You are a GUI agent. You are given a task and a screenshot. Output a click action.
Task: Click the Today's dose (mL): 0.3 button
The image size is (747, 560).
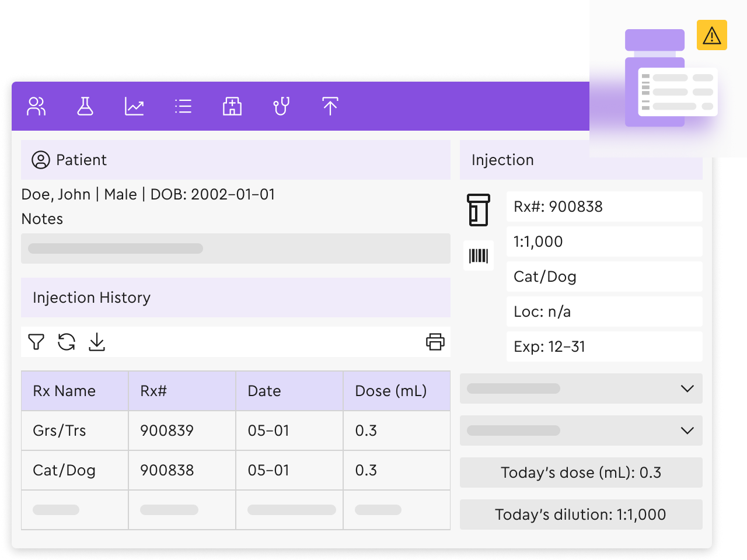coord(581,473)
